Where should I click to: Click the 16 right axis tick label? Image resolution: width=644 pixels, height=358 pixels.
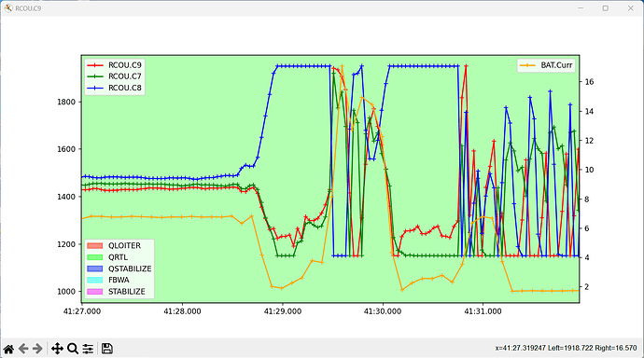tap(589, 82)
